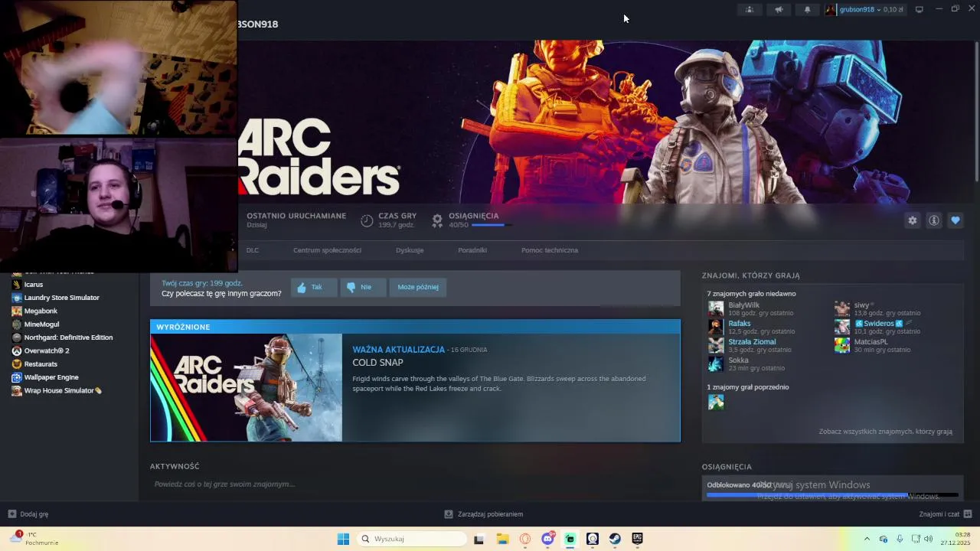980x551 pixels.
Task: Open the Dyskusje tab
Action: [410, 250]
